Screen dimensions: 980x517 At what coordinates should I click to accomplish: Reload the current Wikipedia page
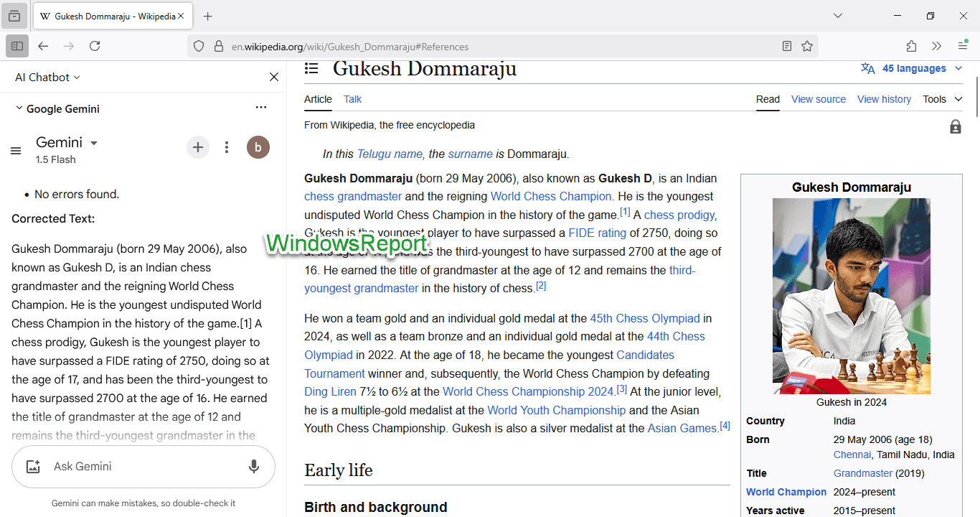[95, 46]
